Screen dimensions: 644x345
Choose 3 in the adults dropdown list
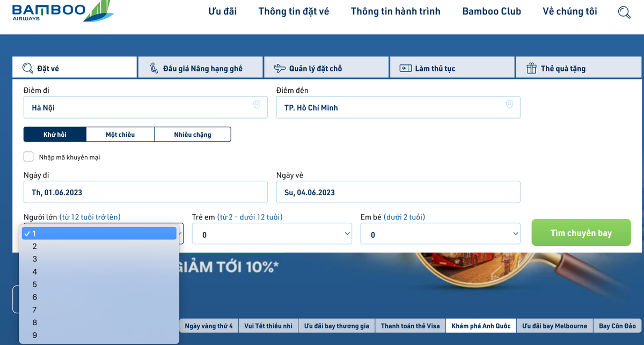[35, 259]
